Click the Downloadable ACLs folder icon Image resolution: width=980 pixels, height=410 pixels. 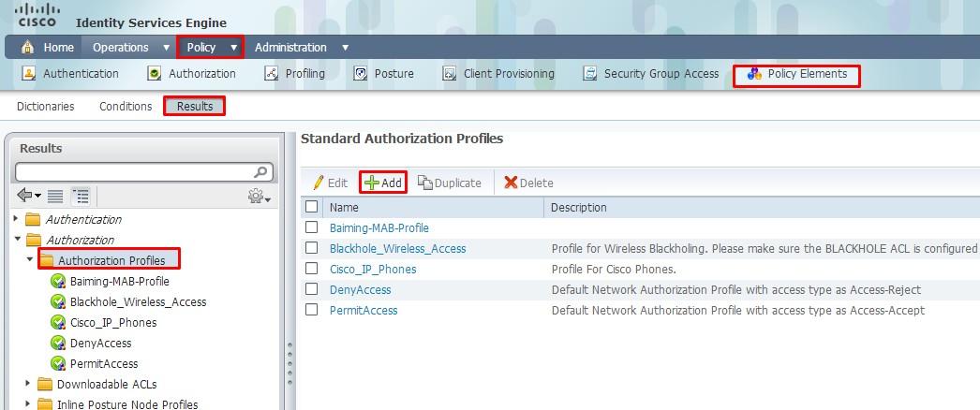pos(45,384)
